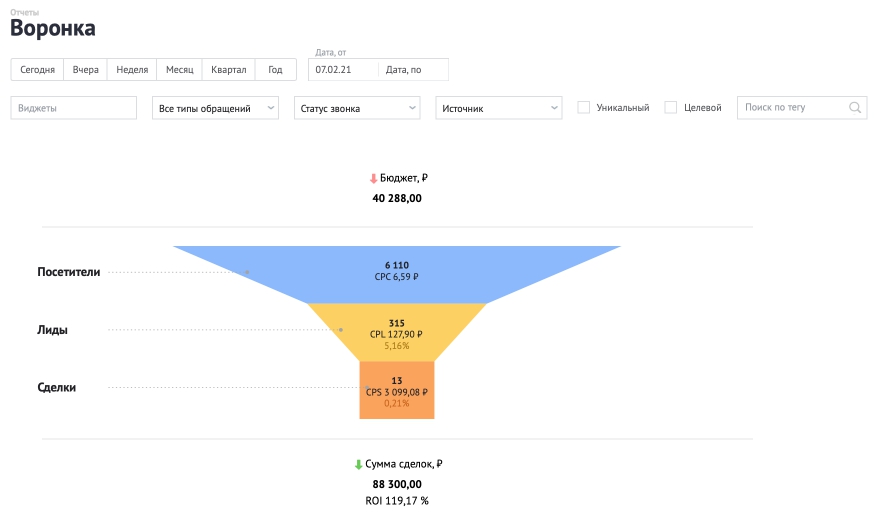This screenshot has height=527, width=886.
Task: Pick the Квартал period button
Action: pyautogui.click(x=229, y=69)
